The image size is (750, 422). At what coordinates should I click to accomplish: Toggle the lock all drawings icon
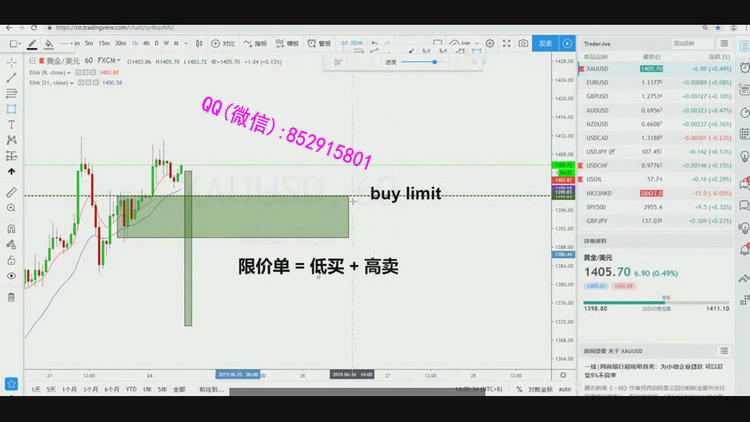[11, 260]
